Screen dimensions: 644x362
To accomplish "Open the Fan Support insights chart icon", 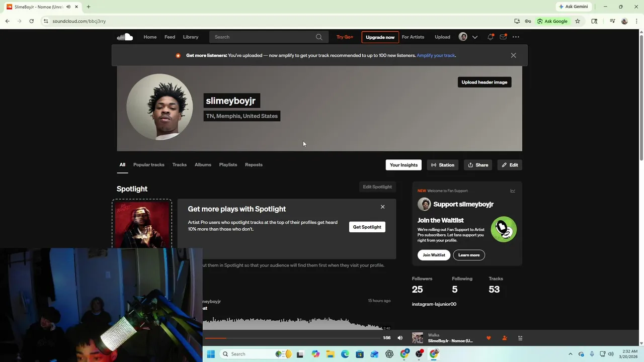I will pyautogui.click(x=513, y=191).
